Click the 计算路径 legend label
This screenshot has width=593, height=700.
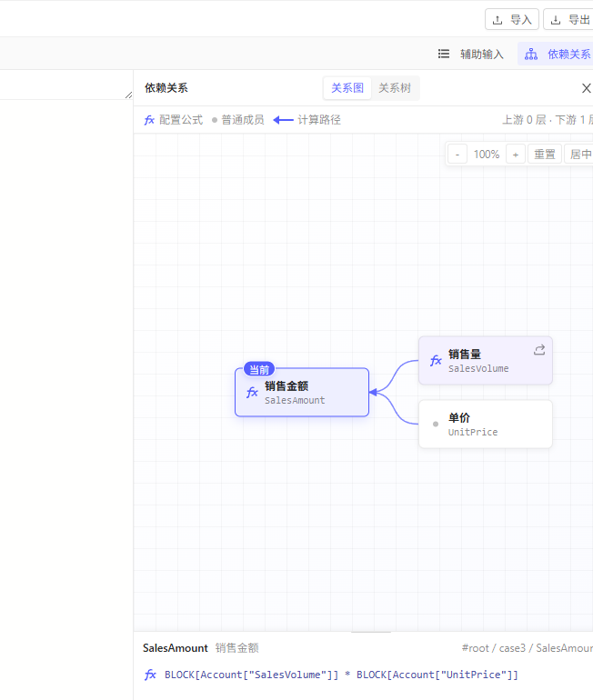319,120
